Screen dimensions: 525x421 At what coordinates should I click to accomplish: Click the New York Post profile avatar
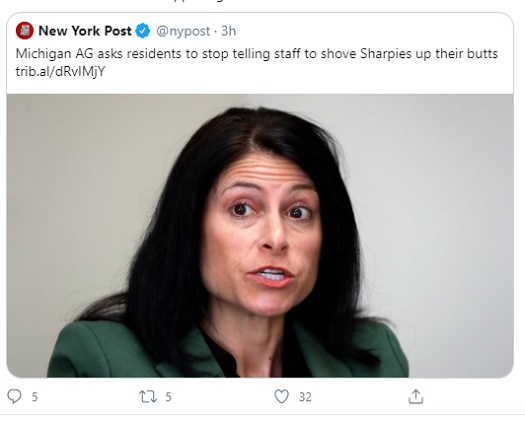click(24, 31)
